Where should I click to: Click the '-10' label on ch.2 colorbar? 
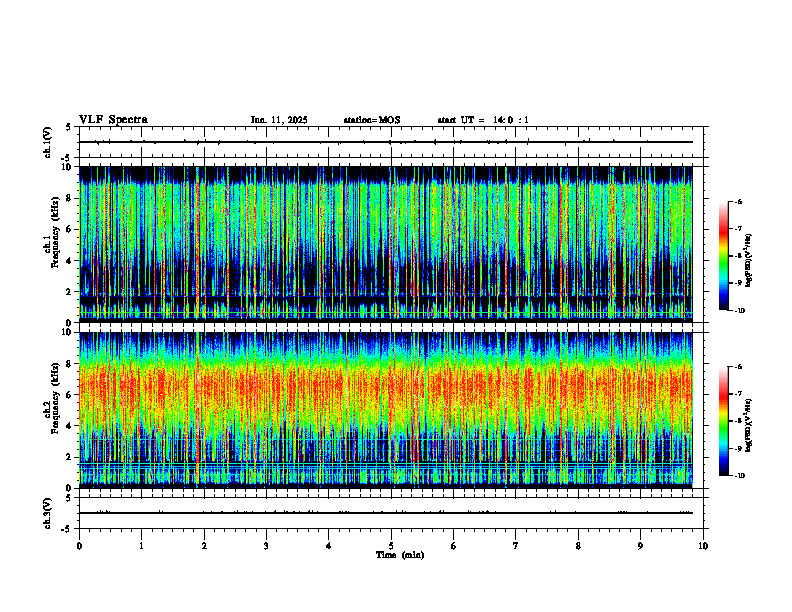click(x=739, y=476)
